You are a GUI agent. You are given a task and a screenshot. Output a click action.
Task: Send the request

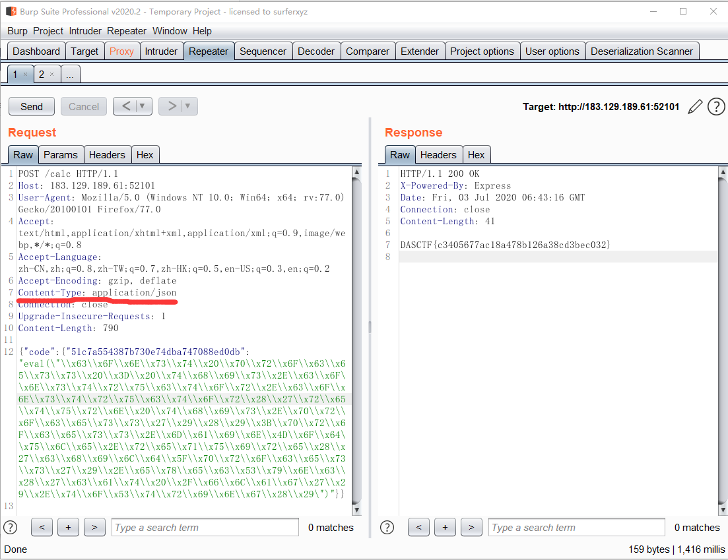tap(32, 107)
